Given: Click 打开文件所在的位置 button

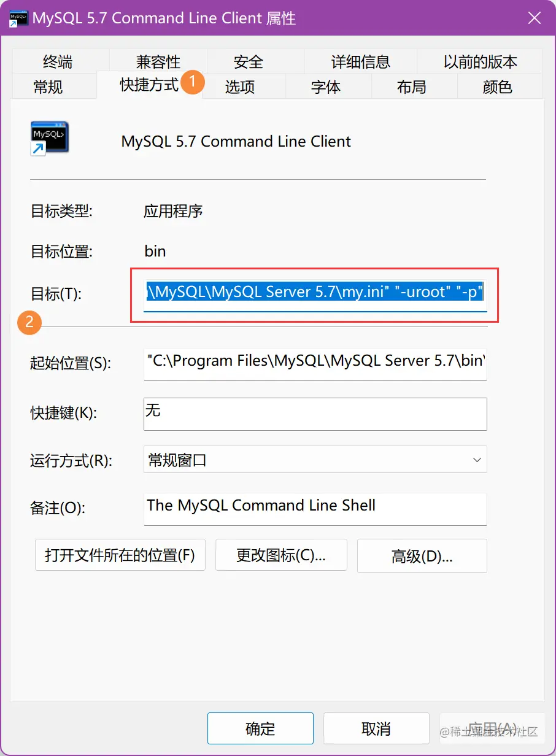Looking at the screenshot, I should (120, 555).
